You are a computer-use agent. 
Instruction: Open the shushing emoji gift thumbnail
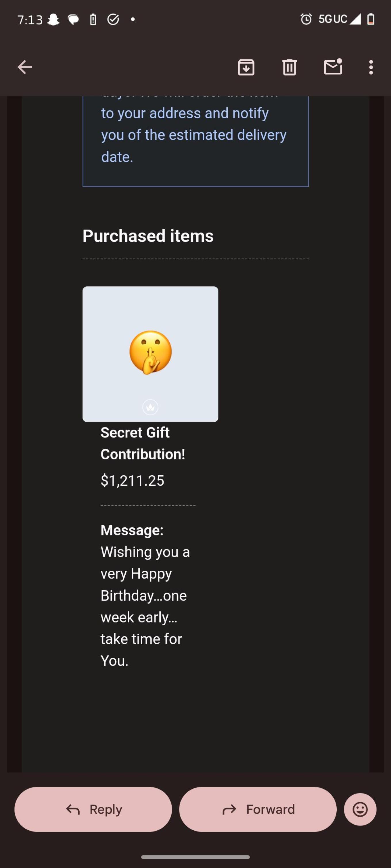tap(150, 354)
